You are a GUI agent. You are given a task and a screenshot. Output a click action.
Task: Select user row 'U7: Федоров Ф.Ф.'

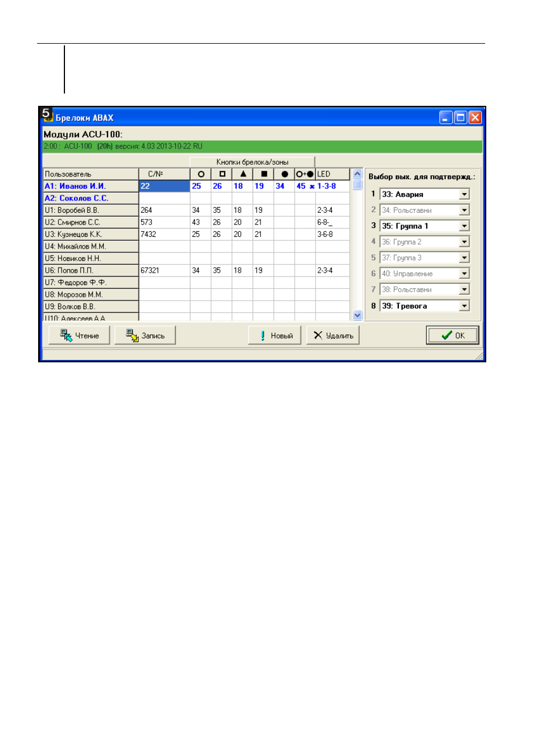(91, 282)
